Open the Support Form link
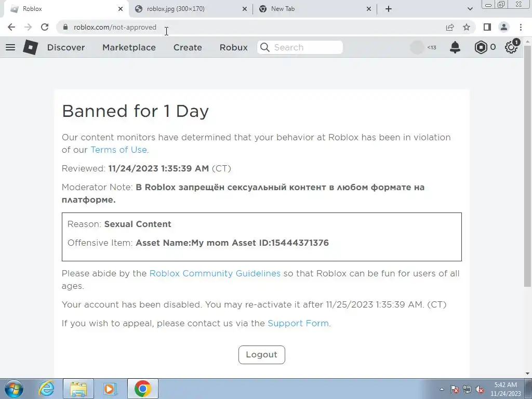This screenshot has width=532, height=399. (298, 323)
